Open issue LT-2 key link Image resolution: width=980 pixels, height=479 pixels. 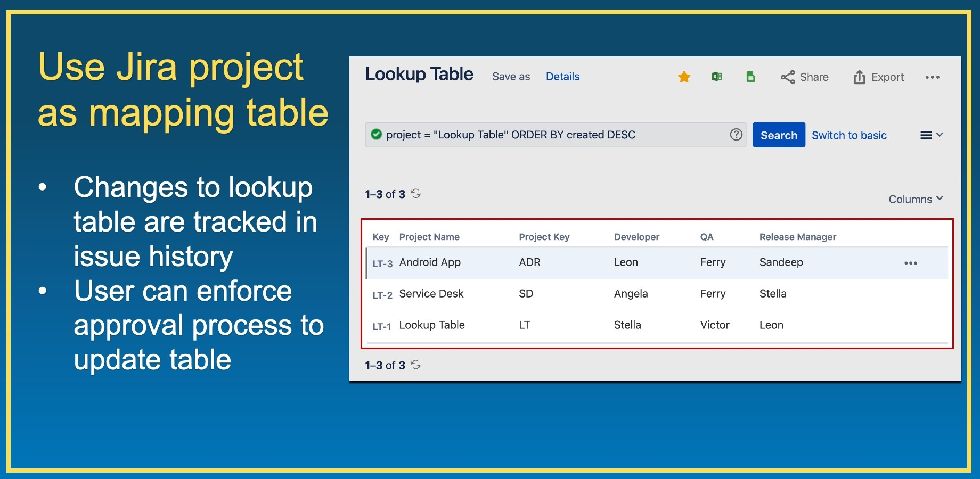[x=382, y=295]
